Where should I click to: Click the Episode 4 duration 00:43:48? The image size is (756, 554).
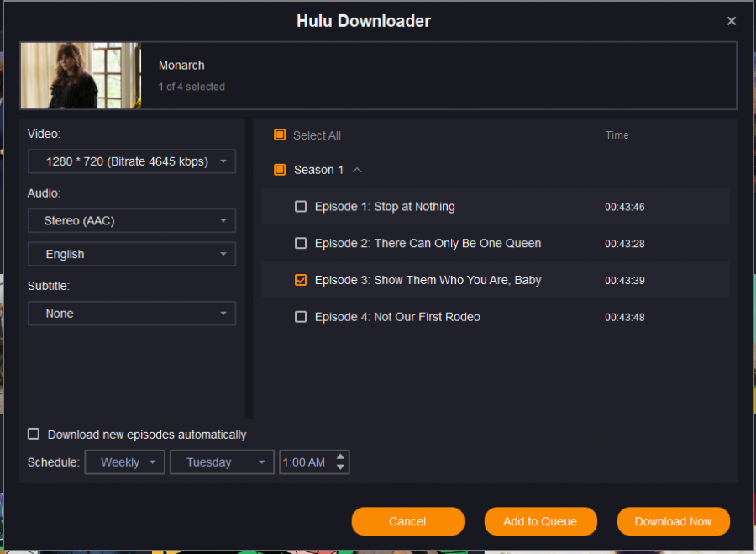coord(624,317)
